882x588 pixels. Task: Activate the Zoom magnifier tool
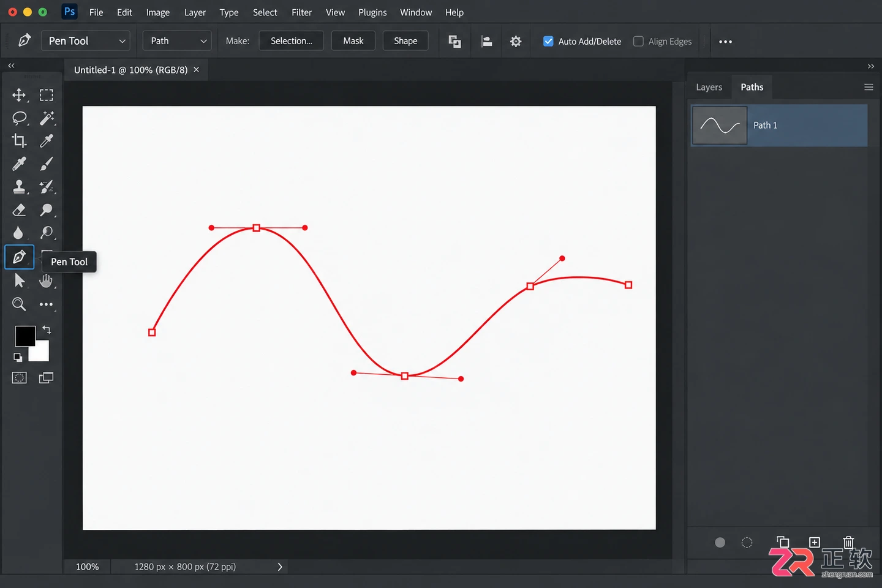click(x=19, y=304)
